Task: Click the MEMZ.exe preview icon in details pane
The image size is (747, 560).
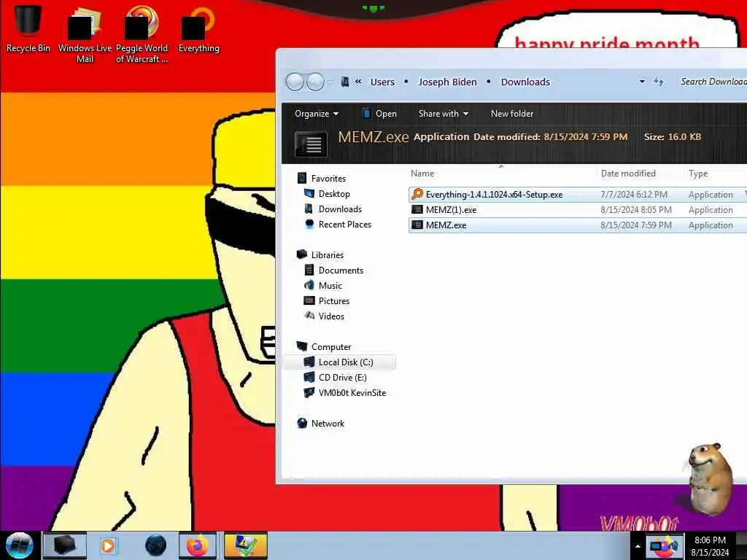Action: tap(311, 144)
